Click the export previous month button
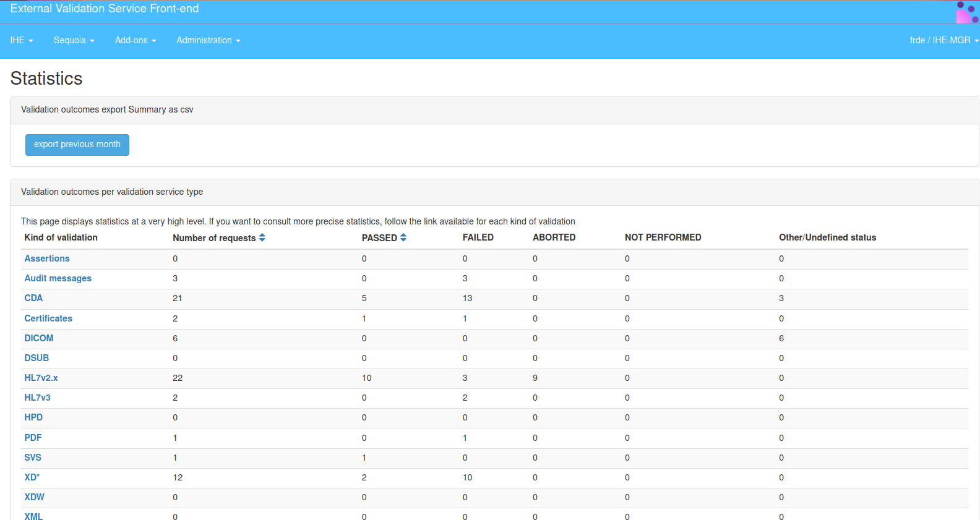Image resolution: width=980 pixels, height=520 pixels. (77, 145)
